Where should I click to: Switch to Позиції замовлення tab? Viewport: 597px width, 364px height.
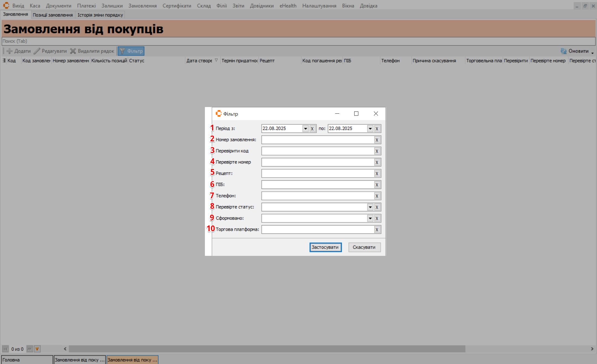(53, 15)
